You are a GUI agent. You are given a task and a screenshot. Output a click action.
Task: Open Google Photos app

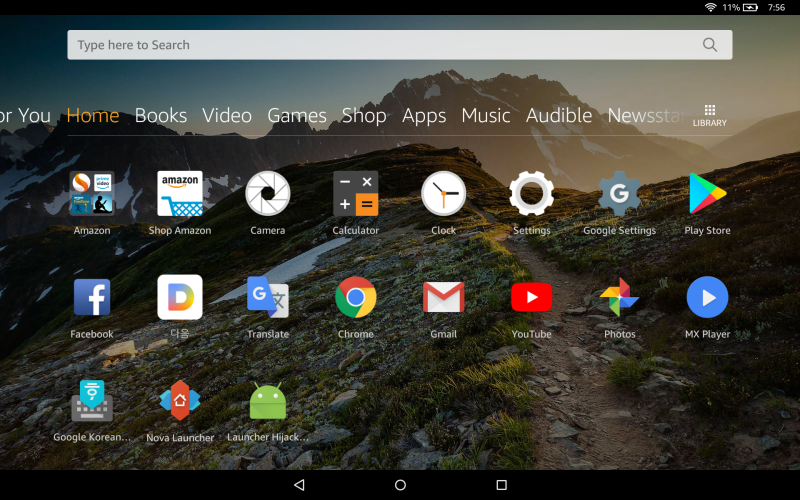pyautogui.click(x=619, y=297)
